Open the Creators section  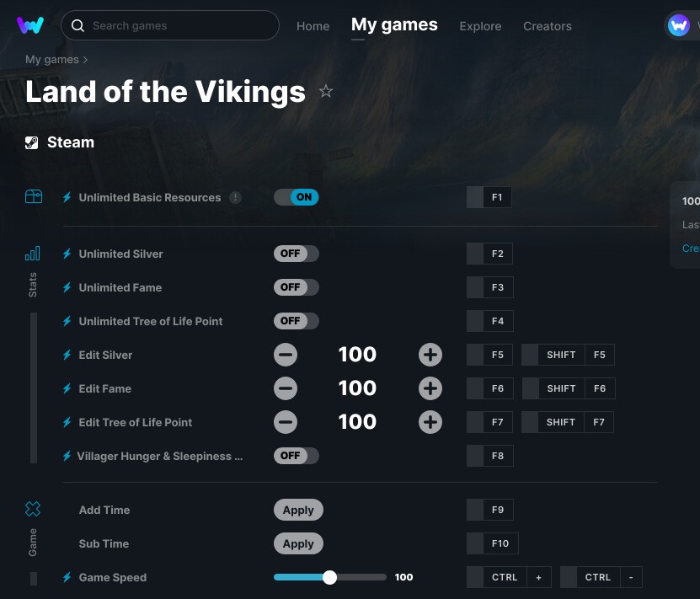click(547, 26)
